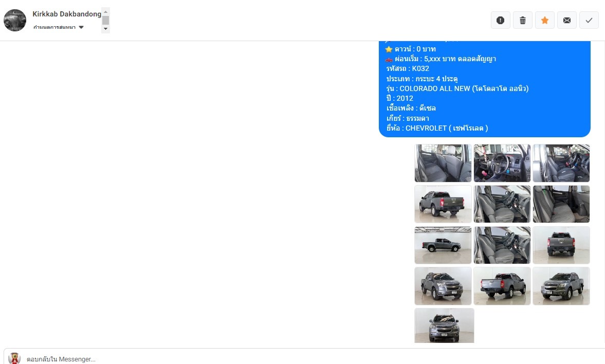Mark the conversation done with the checkmark
The width and height of the screenshot is (605, 364).
point(589,20)
